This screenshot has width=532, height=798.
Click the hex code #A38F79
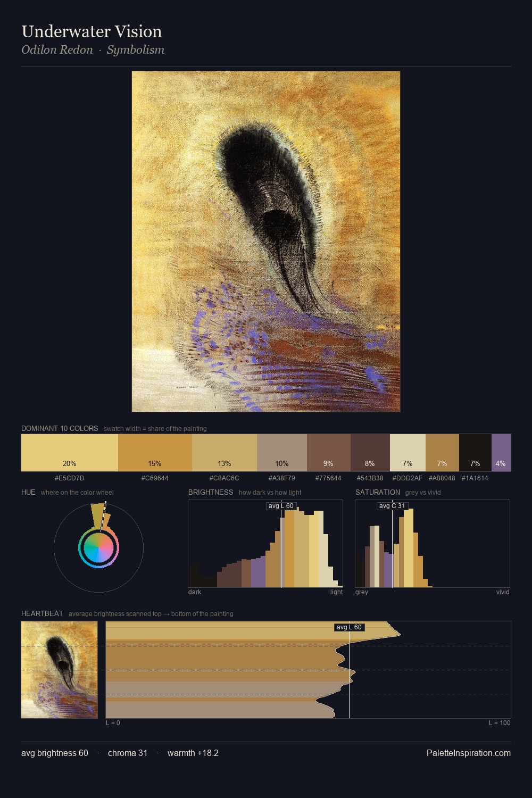click(282, 478)
